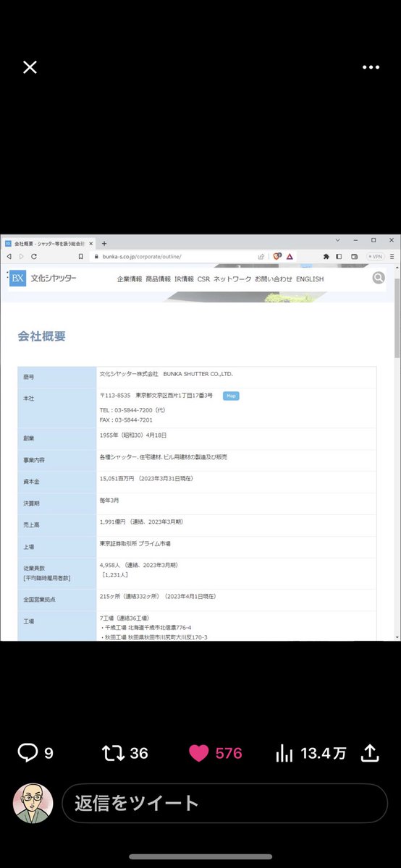Screen dimensions: 401x868
Task: Click the Map button beside the address
Action: (x=231, y=396)
